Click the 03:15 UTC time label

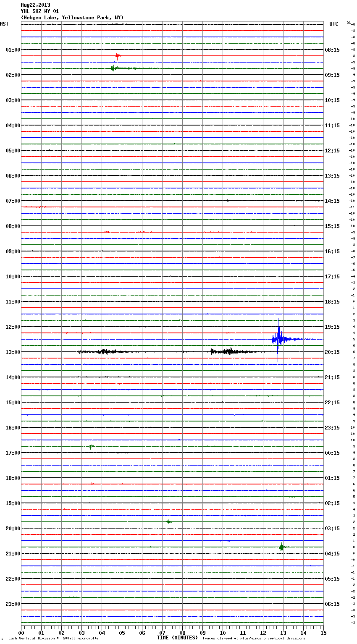point(332,529)
